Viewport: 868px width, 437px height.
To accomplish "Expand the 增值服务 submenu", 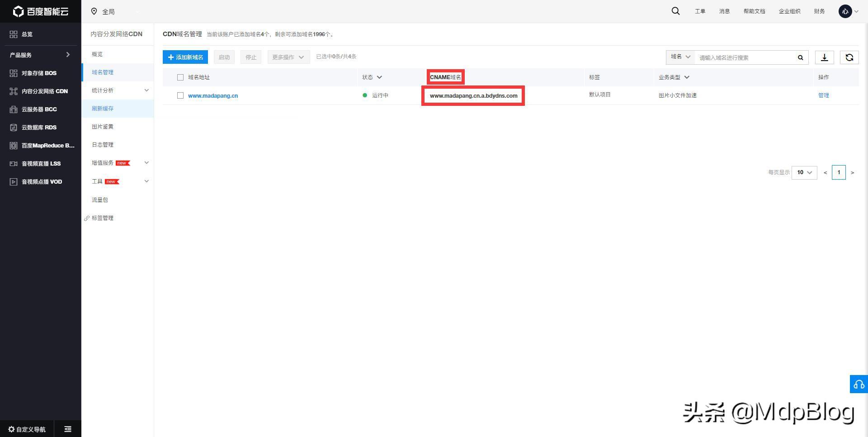I will pos(146,163).
